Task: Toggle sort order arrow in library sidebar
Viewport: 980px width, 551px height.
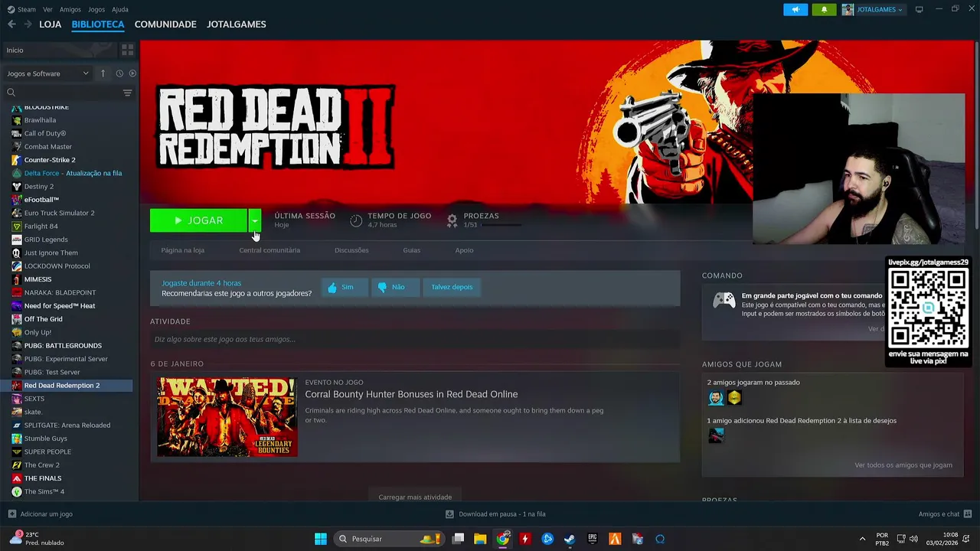Action: (103, 73)
